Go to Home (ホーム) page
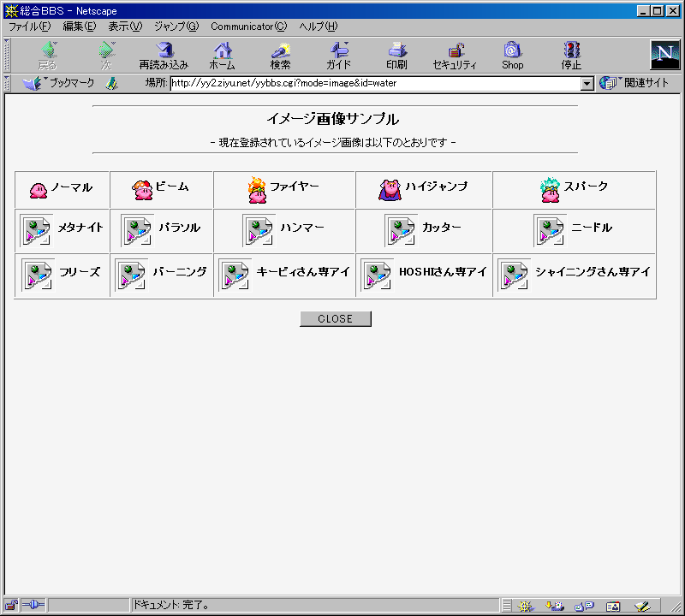Screen dimensions: 685x616 (223, 56)
